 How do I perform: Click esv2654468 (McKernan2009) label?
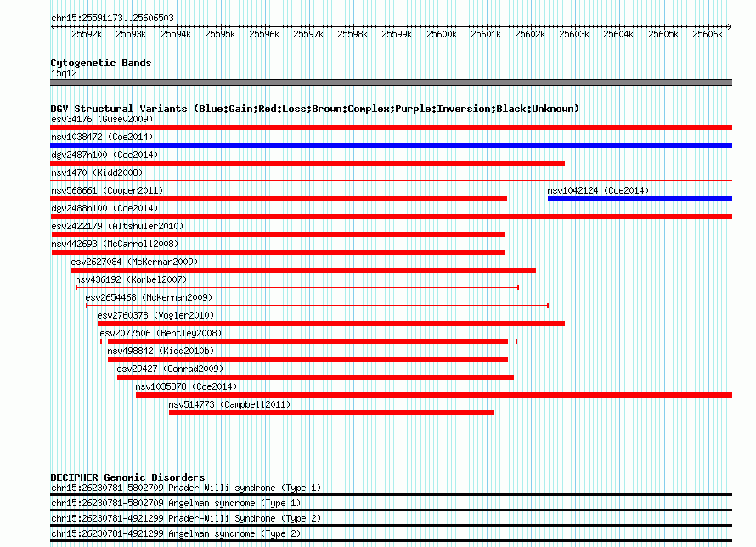pyautogui.click(x=149, y=297)
